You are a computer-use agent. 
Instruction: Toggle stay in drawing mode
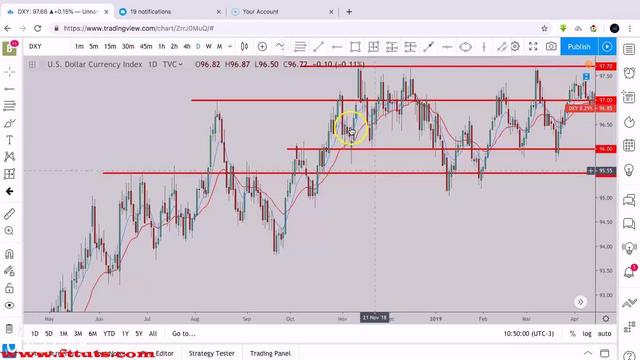tap(9, 271)
